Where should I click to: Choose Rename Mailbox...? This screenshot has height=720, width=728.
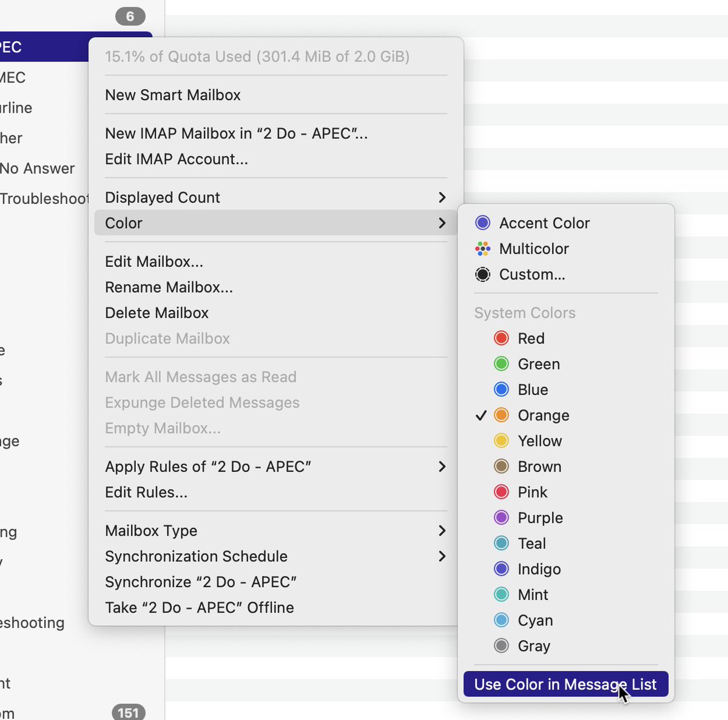[275, 287]
